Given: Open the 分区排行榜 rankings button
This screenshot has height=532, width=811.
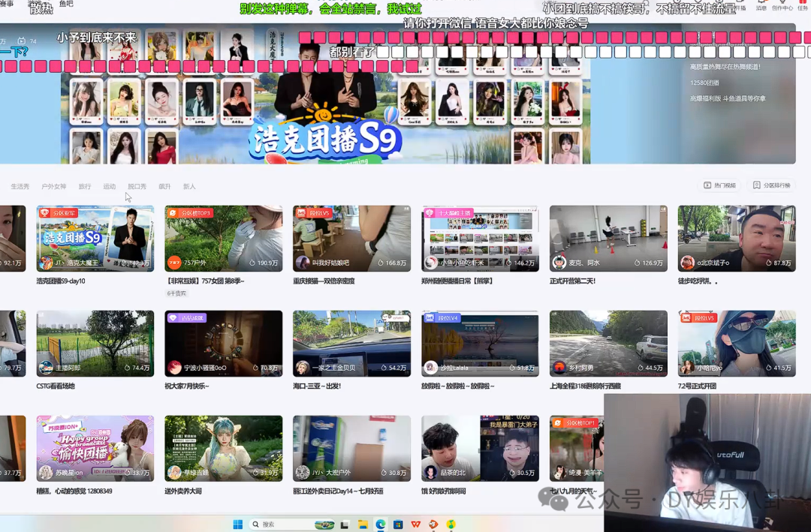Looking at the screenshot, I should tap(772, 185).
